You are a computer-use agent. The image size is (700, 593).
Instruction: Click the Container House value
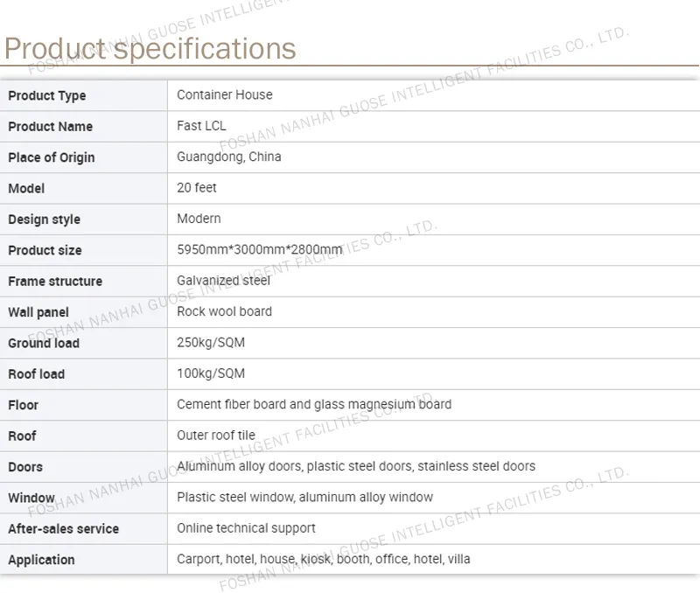pos(225,94)
